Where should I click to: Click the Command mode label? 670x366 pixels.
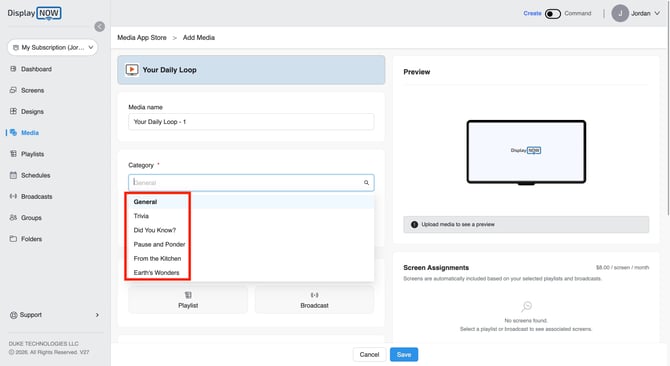point(578,13)
